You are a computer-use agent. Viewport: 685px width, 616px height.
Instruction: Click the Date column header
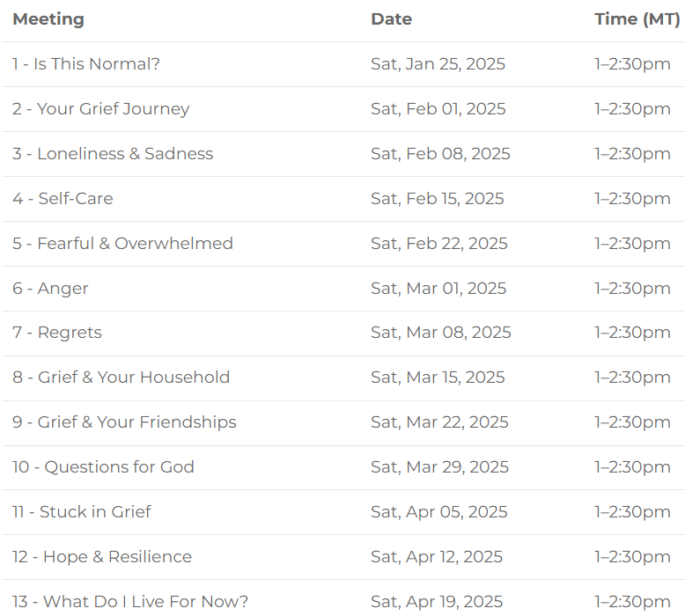391,19
